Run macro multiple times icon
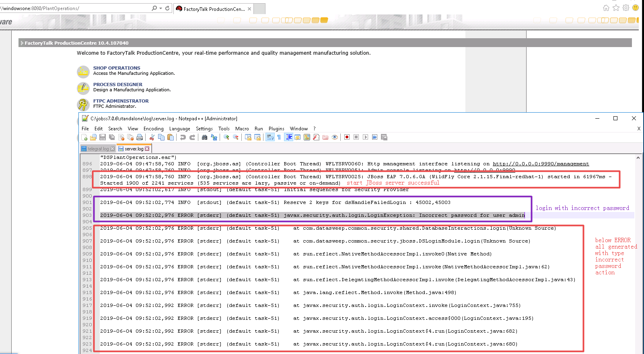Image resolution: width=644 pixels, height=354 pixels. pyautogui.click(x=375, y=137)
